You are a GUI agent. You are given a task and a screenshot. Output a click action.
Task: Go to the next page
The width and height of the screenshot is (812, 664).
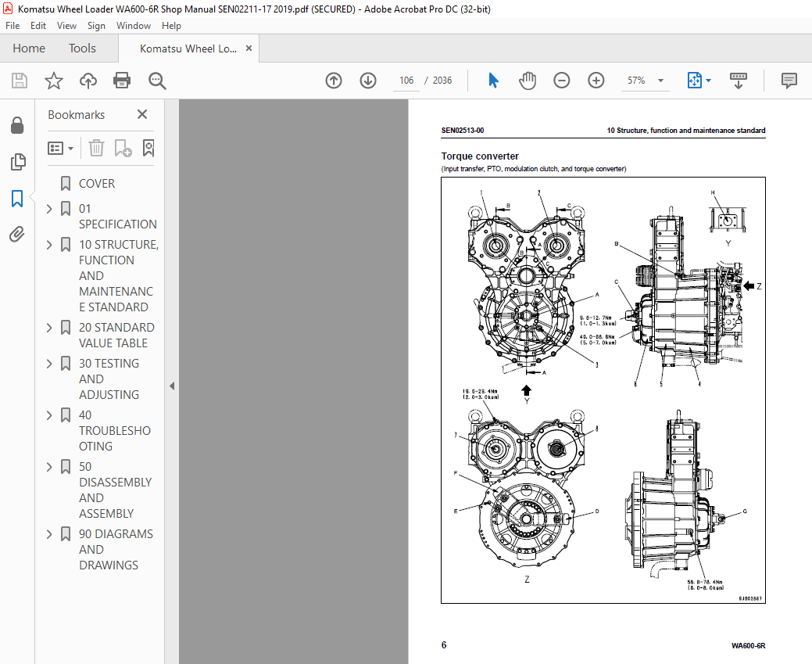point(367,80)
